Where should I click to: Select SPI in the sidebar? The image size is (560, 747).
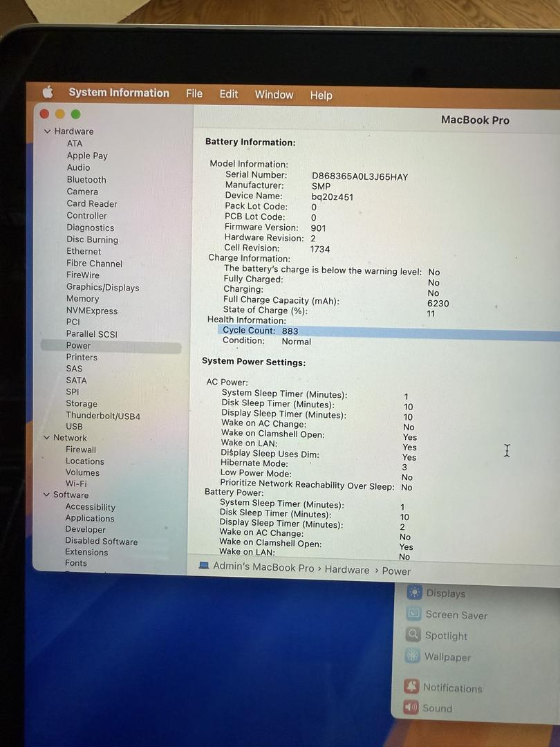click(x=73, y=391)
